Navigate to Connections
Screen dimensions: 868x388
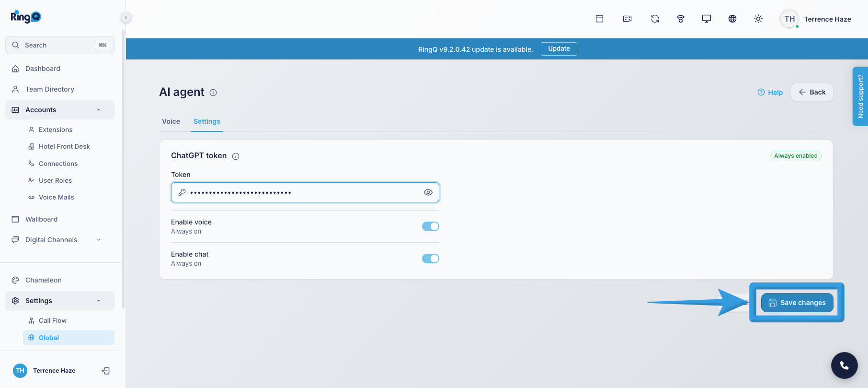pyautogui.click(x=69, y=164)
